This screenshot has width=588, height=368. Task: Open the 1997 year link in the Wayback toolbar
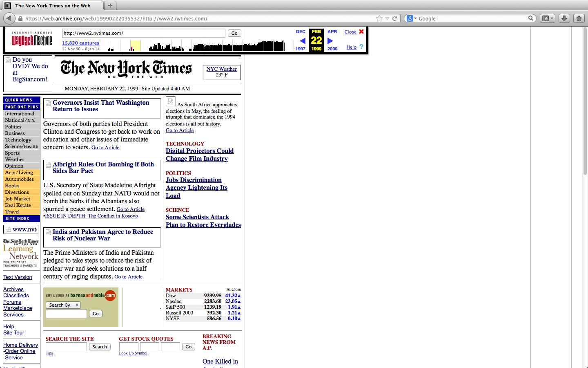click(x=301, y=49)
